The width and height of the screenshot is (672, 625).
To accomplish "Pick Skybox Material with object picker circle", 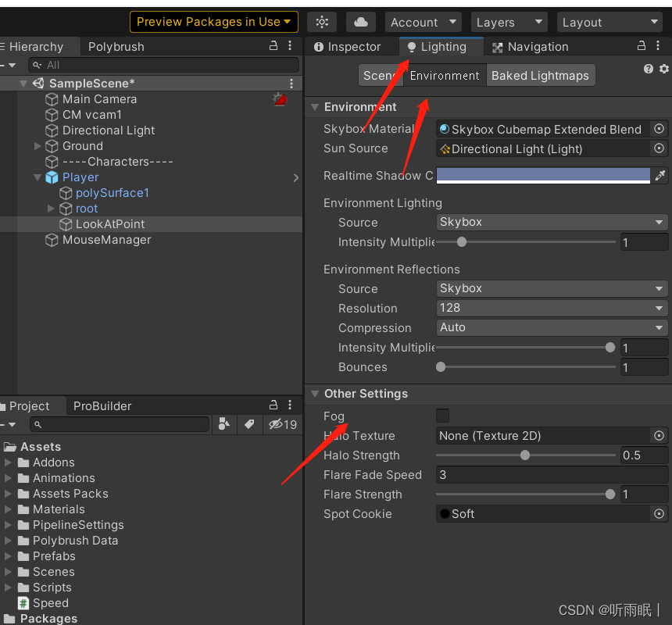I will pos(659,129).
